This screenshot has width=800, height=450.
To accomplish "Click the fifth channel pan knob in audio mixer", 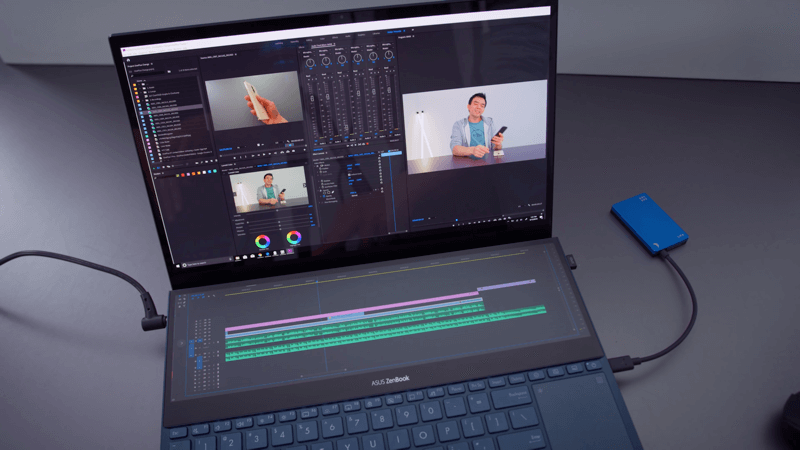I will 373,56.
